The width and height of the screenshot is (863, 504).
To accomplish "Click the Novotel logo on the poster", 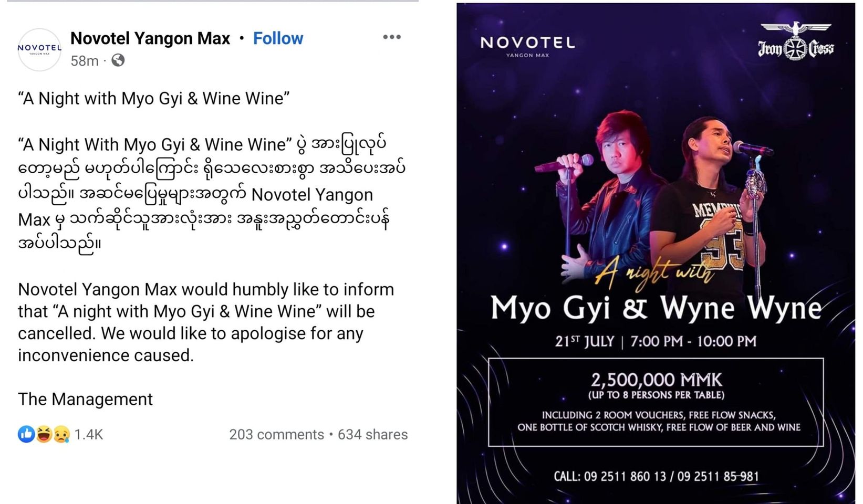I will click(x=527, y=45).
